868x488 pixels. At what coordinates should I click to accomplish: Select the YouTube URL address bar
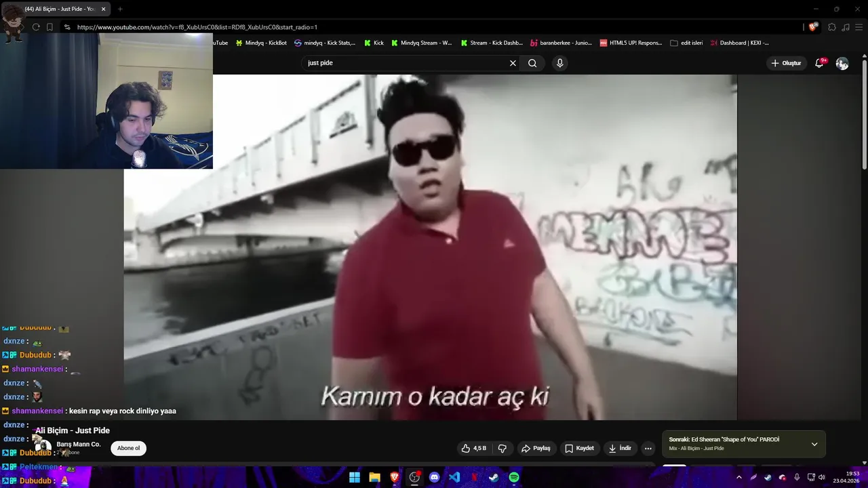point(434,27)
